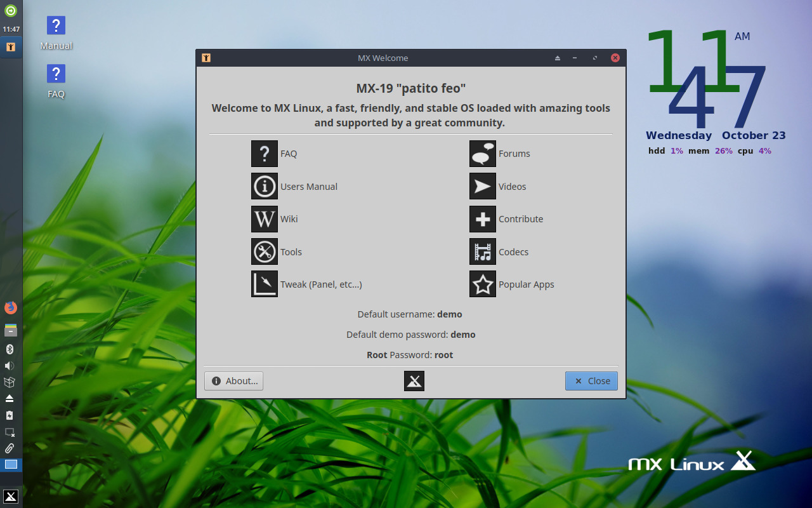Launch Firefox from the side panel
Screen dimensions: 812x508
[11, 308]
